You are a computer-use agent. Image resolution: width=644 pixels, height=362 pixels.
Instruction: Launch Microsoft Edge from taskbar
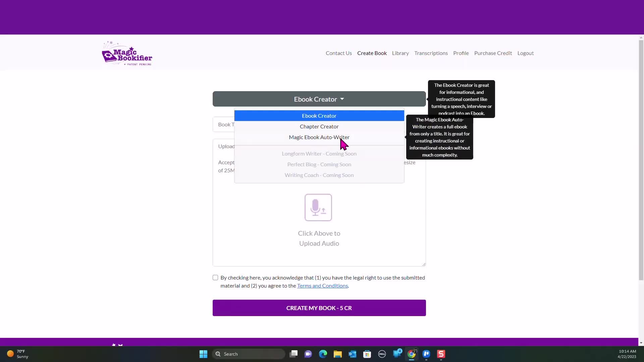(323, 354)
